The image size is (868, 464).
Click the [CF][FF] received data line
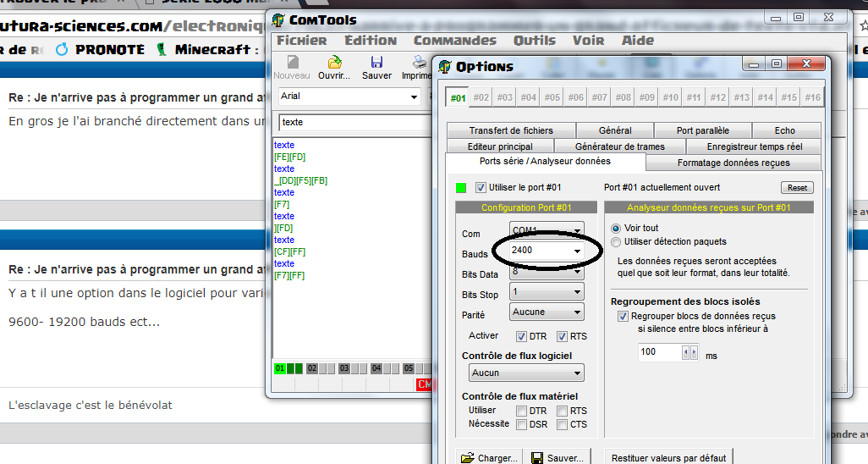click(x=289, y=251)
